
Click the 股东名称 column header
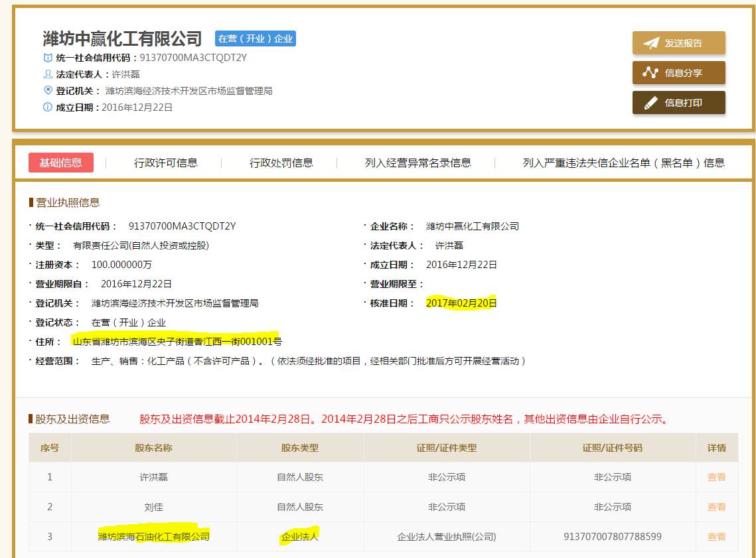[x=153, y=448]
